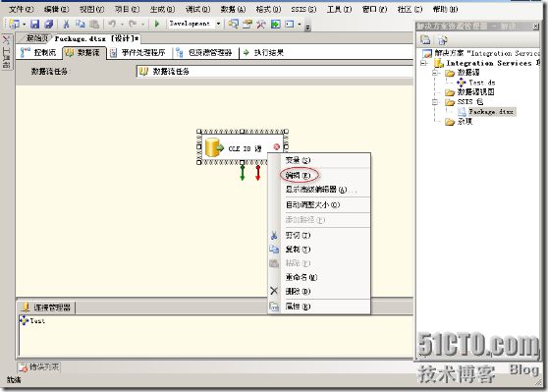Switch to the 包资源管理器 (Package Explorer) tab
This screenshot has height=392, width=548.
click(x=204, y=52)
